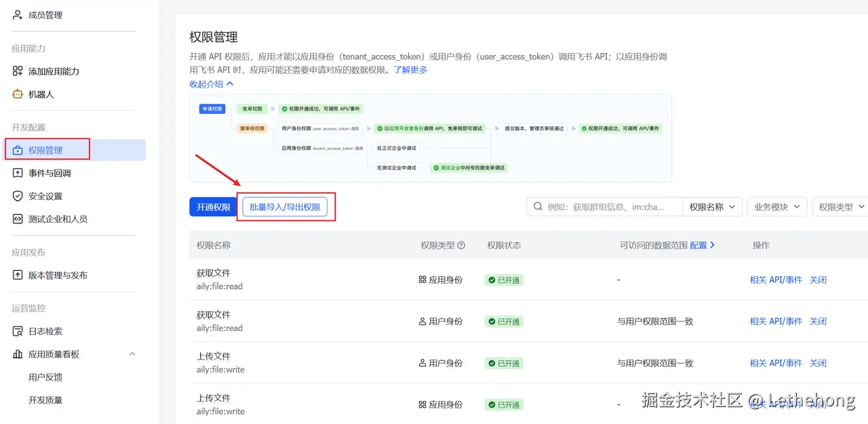The width and height of the screenshot is (868, 424).
Task: Open 相关 API/事件 for second 获取文件 row
Action: point(776,322)
